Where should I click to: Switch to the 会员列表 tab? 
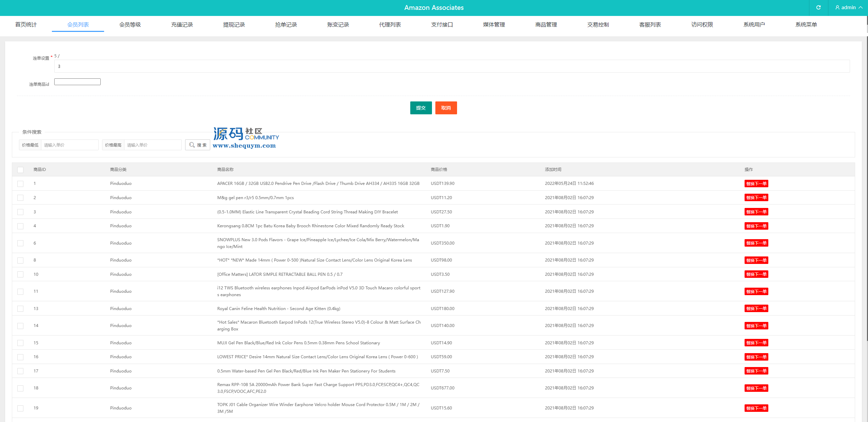tap(78, 24)
